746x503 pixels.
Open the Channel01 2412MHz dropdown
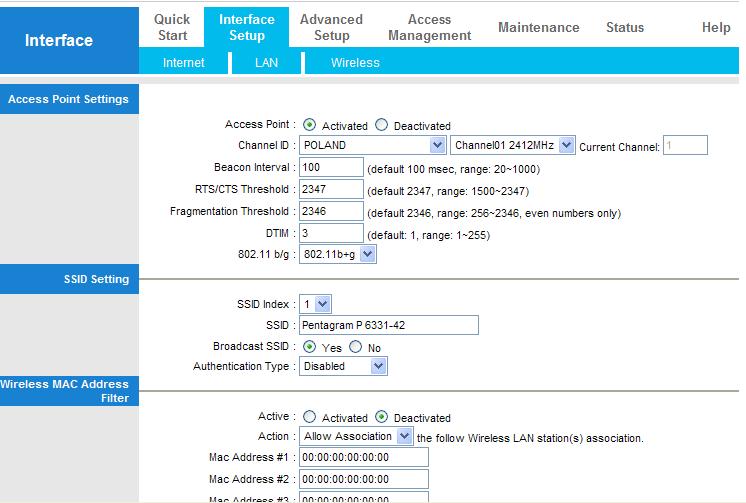click(x=512, y=145)
